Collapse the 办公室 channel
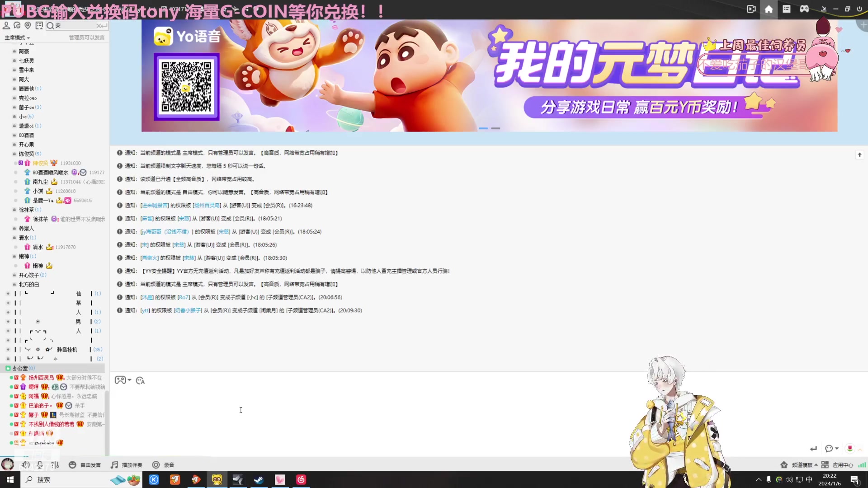Screen dimensions: 868x488 tap(8, 368)
